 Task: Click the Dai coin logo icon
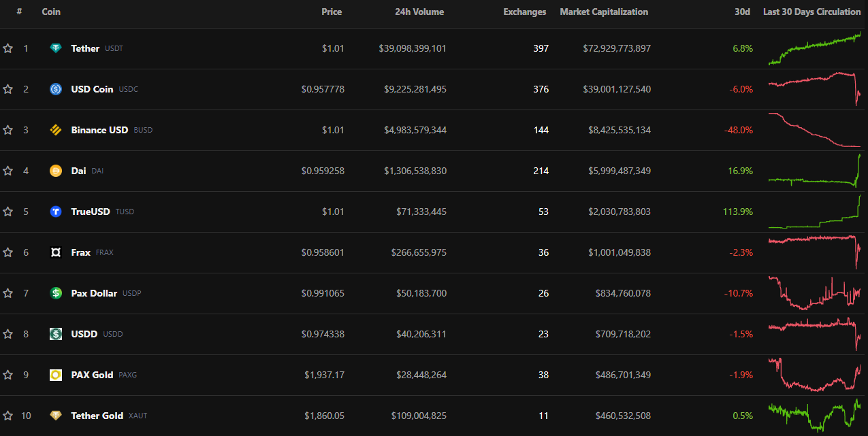[x=56, y=171]
